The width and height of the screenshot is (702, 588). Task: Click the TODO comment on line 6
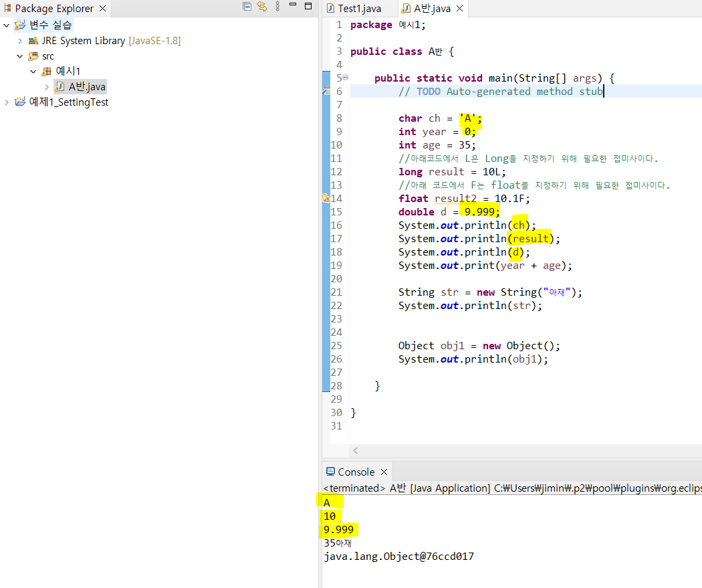click(x=501, y=92)
